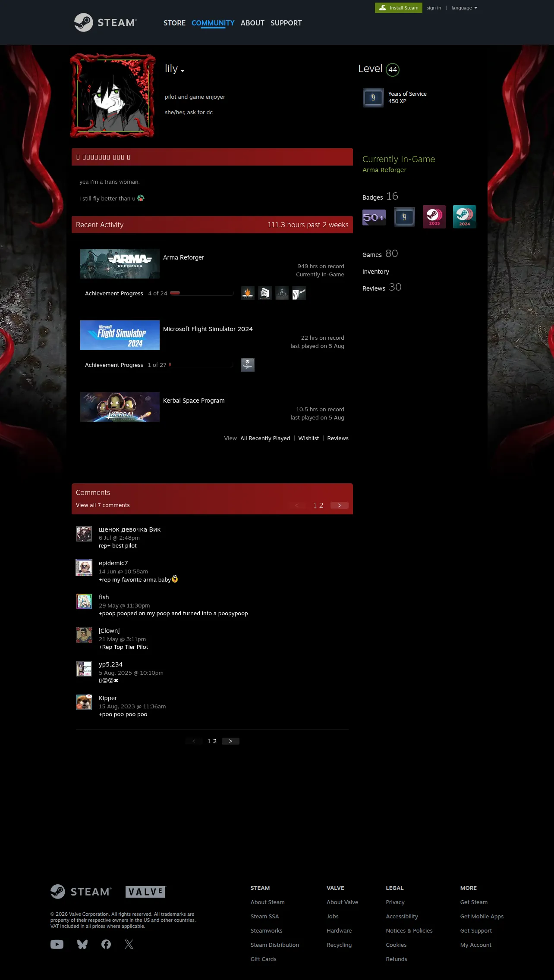Go to the ABOUT page

point(252,23)
